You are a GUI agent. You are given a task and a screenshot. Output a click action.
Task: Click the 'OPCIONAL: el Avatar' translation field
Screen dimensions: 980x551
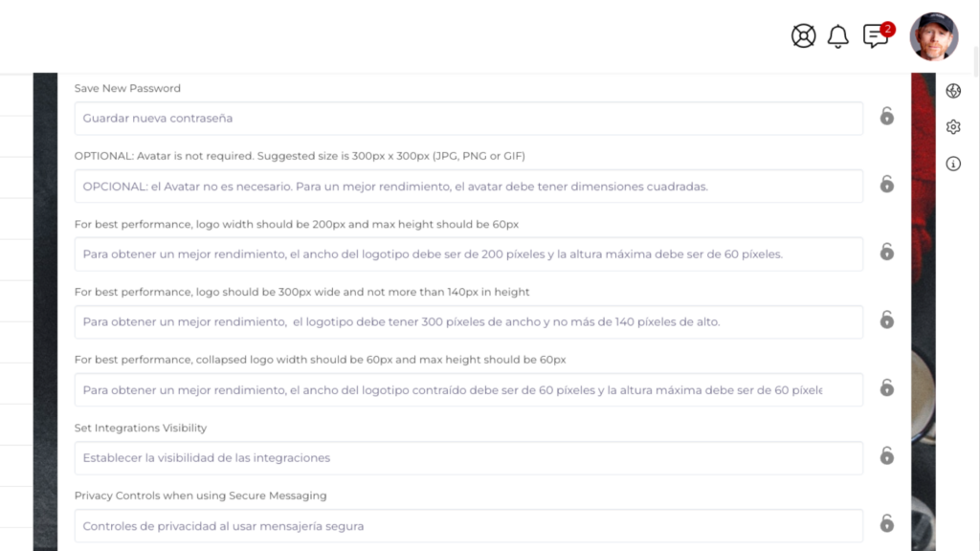(x=468, y=187)
